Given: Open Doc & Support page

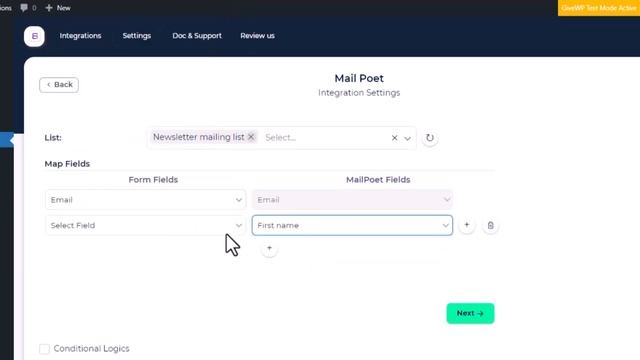Looking at the screenshot, I should tap(197, 36).
